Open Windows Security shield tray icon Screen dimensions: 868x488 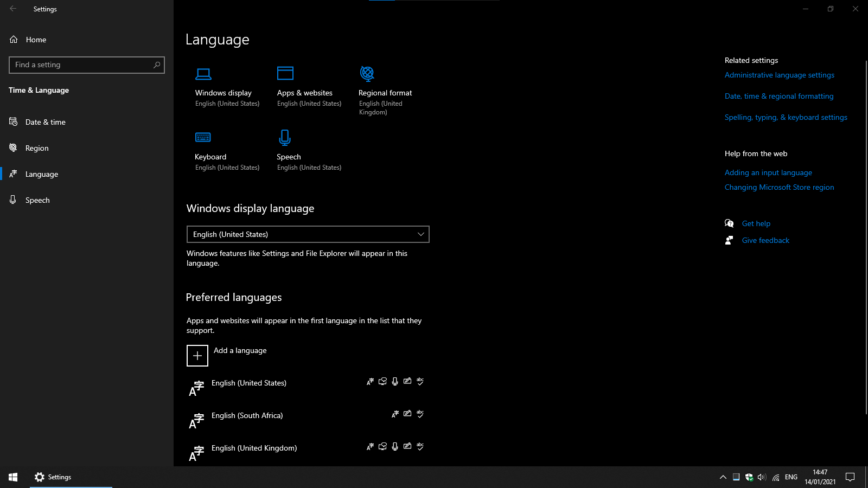[749, 477]
